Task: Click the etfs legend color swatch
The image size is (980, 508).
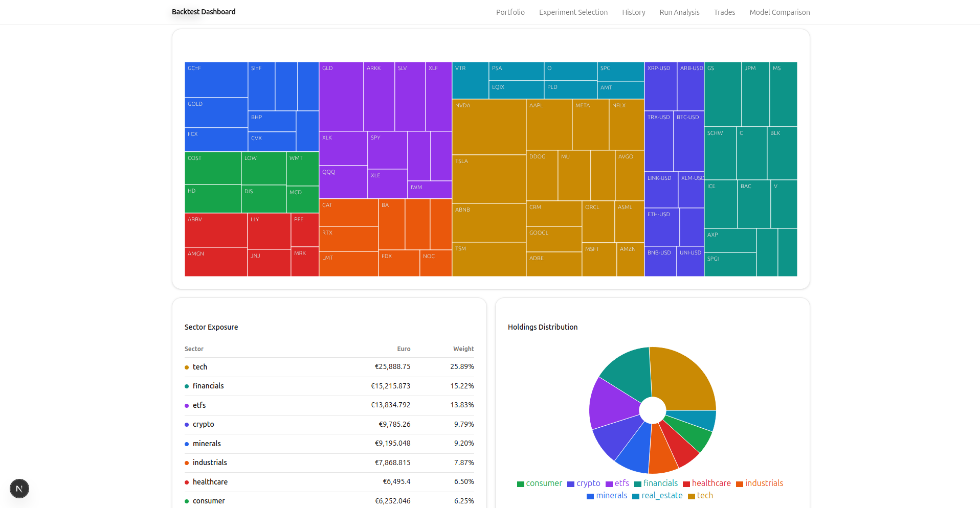Action: tap(609, 483)
